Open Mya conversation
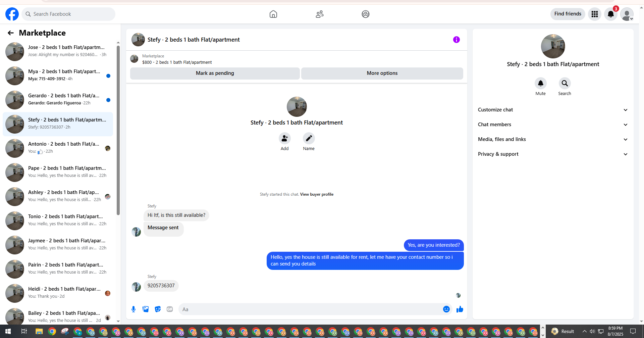 tap(58, 76)
